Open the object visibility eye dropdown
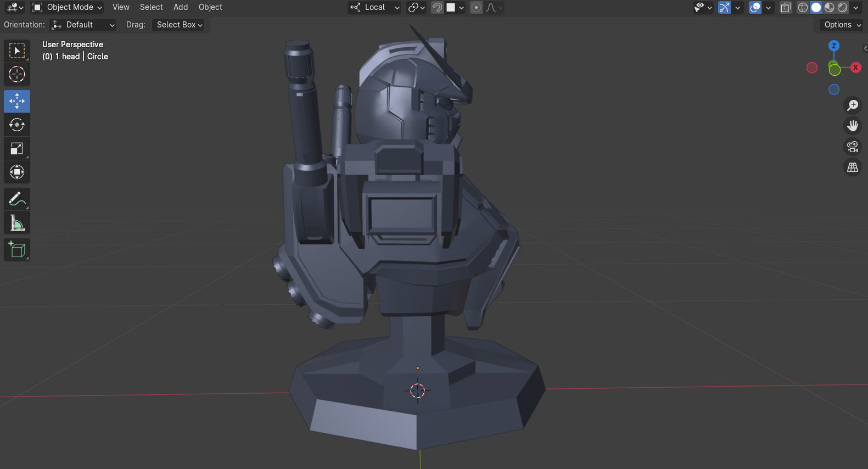868x469 pixels. [x=703, y=7]
